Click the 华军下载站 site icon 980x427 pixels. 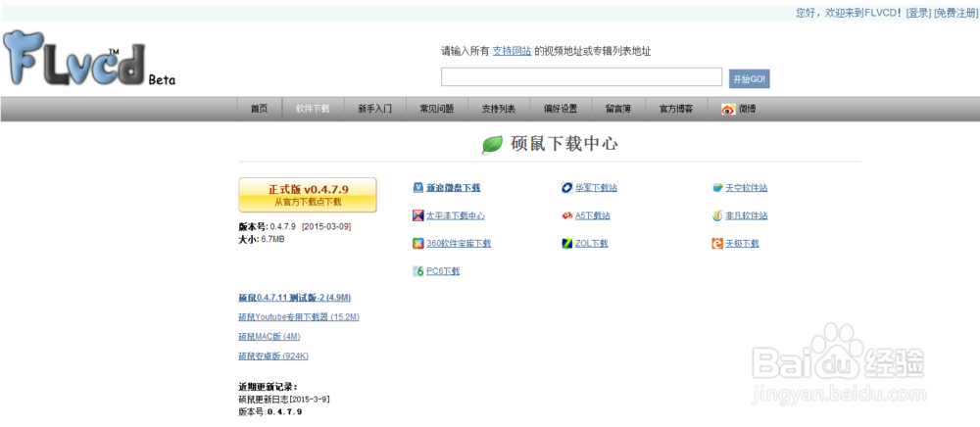(566, 188)
